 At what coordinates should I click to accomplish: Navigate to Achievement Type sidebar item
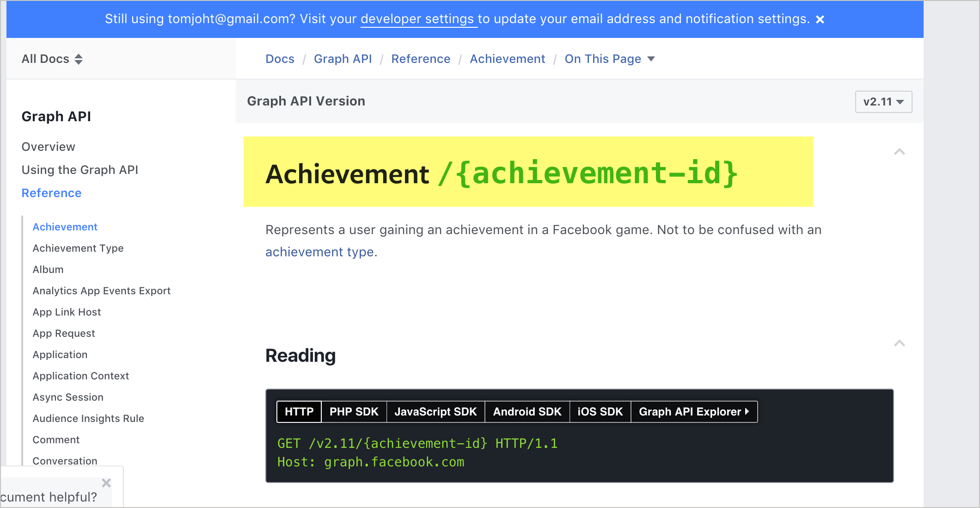[x=78, y=247]
